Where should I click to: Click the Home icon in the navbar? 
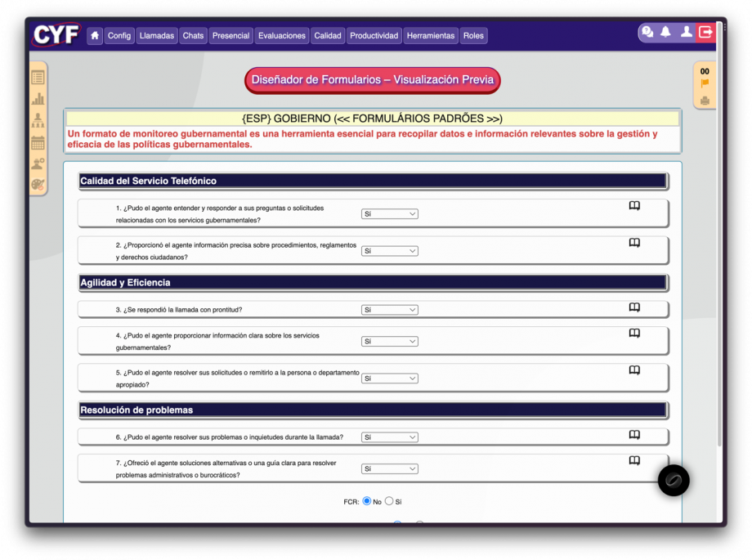95,36
